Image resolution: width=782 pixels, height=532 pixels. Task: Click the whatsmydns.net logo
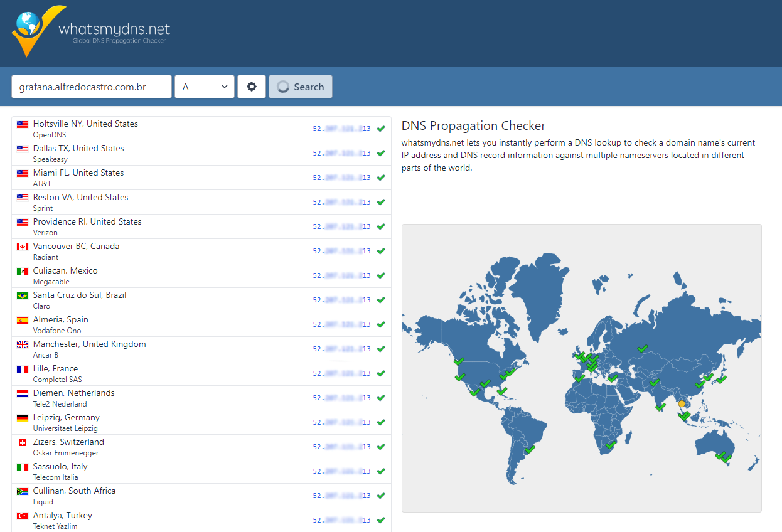tap(90, 31)
